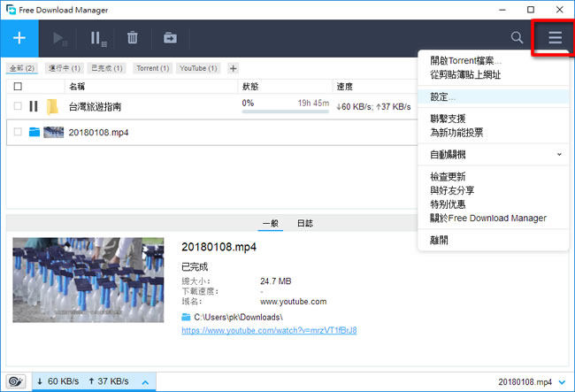575x392 pixels.
Task: Click yellow folder icon of 台灣旅遊指南
Action: pos(52,107)
